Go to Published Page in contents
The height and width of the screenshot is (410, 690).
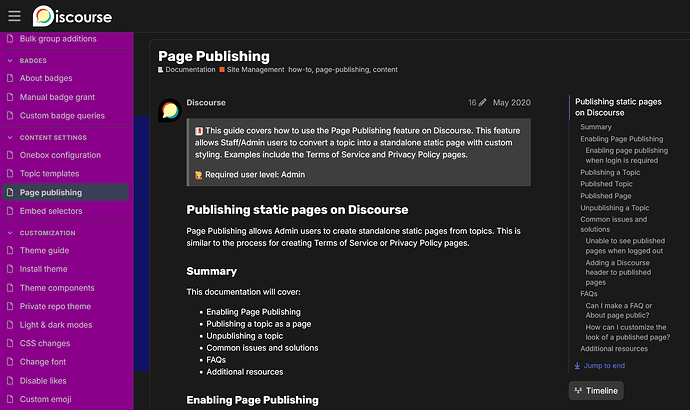[606, 196]
